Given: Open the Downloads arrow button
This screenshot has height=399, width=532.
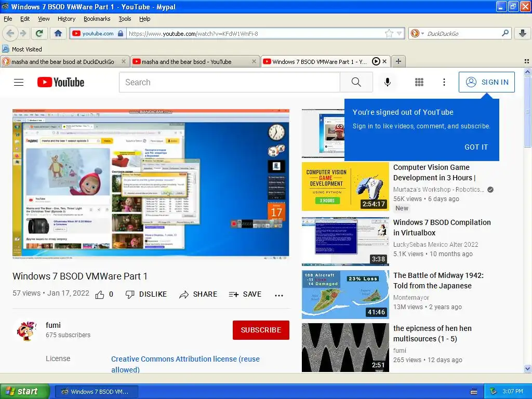Looking at the screenshot, I should point(523,33).
